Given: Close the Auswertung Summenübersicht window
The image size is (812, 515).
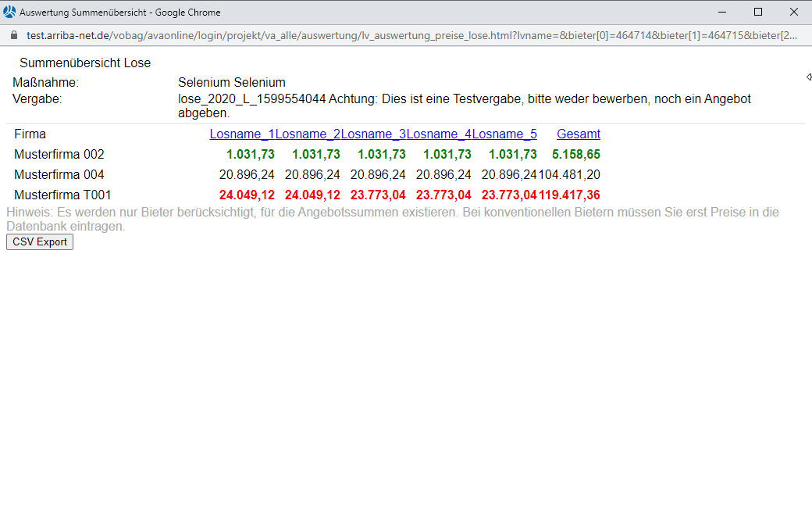Looking at the screenshot, I should 793,12.
